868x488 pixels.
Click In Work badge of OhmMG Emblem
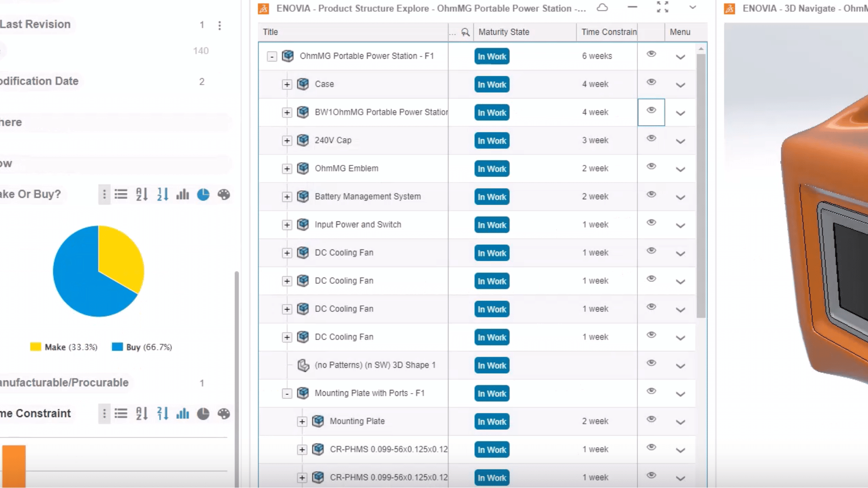(x=492, y=169)
